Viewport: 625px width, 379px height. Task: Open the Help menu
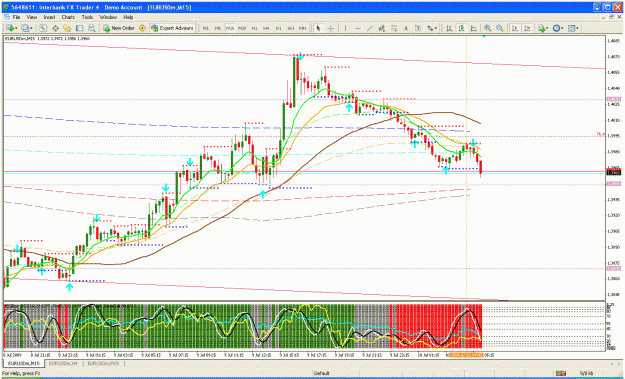click(128, 18)
